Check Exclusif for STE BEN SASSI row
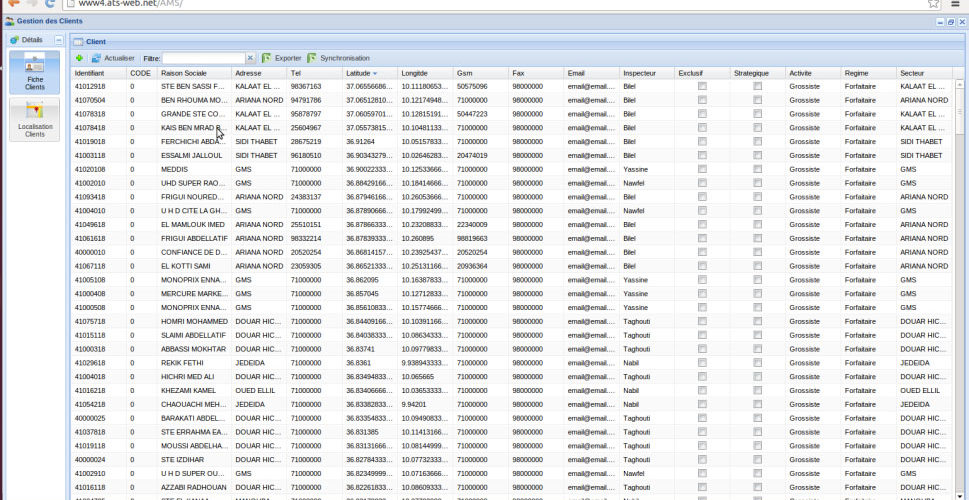Viewport: 969px width, 500px height. (x=702, y=87)
